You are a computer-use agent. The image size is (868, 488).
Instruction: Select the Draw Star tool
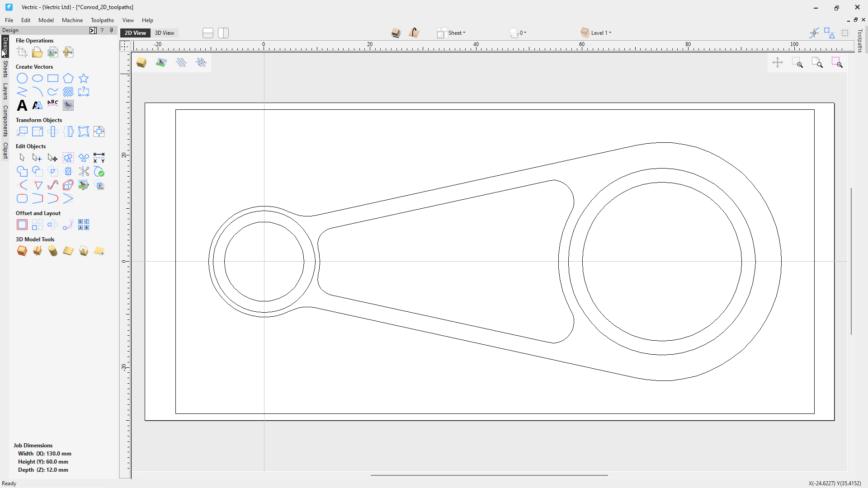[84, 79]
